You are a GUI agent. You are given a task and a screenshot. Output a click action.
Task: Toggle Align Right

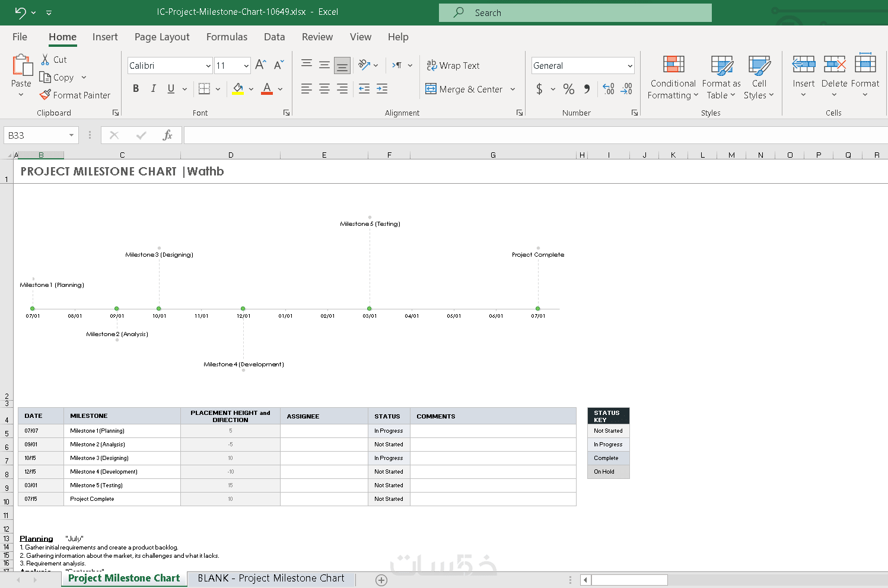pos(342,89)
